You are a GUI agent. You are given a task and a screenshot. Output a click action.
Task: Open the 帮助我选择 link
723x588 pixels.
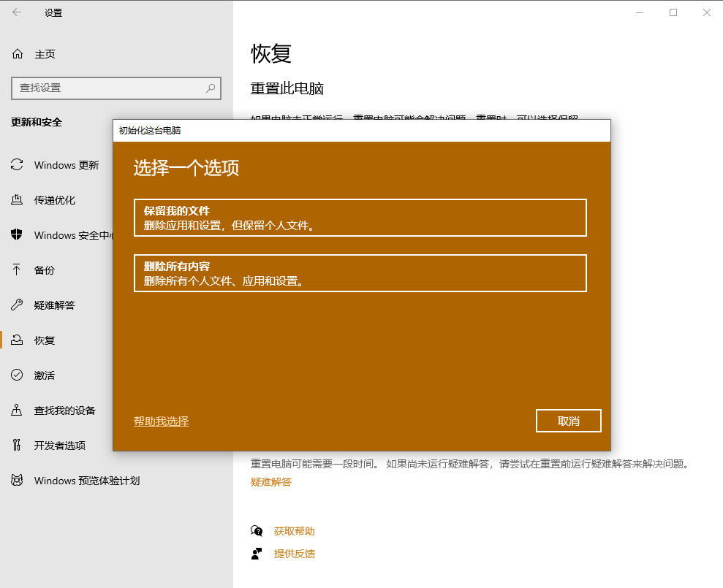tap(161, 421)
